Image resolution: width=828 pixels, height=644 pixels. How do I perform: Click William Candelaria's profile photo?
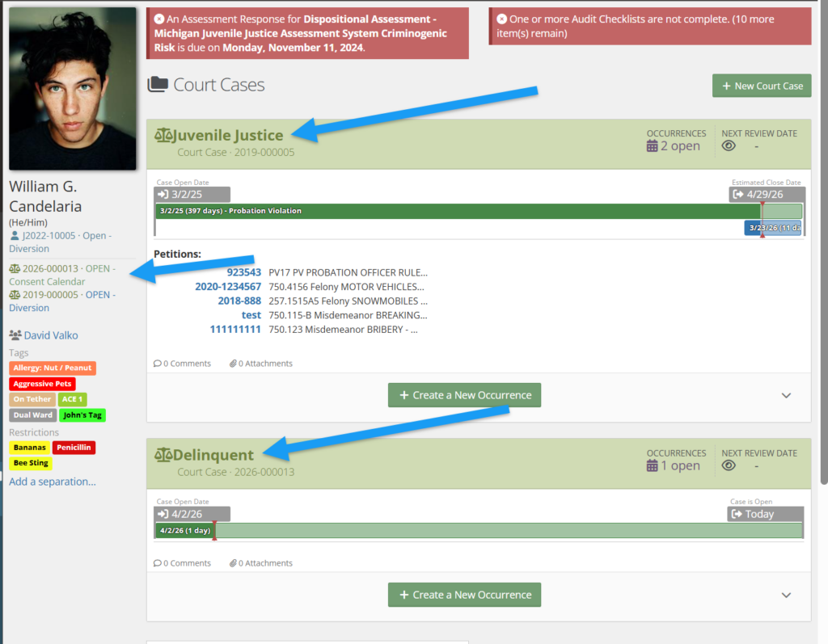pyautogui.click(x=73, y=89)
